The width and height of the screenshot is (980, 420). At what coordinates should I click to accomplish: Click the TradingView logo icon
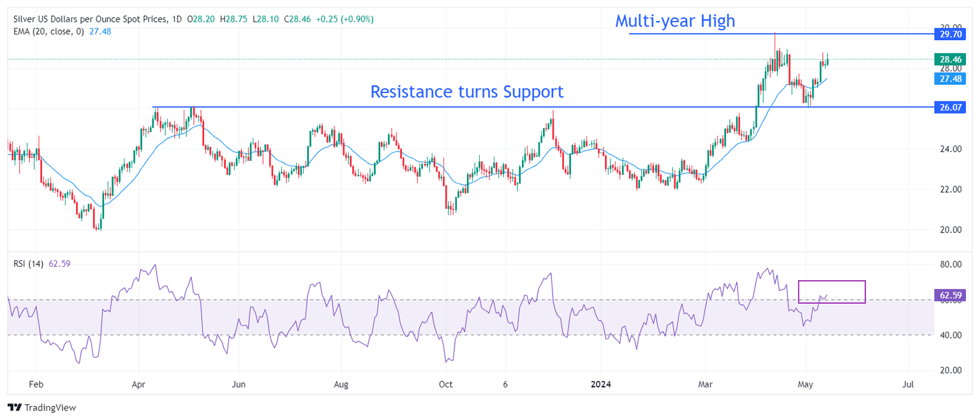15,407
